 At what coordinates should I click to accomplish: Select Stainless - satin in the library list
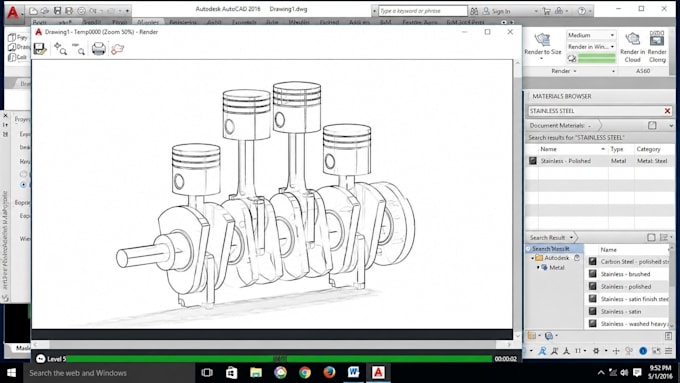(628, 311)
